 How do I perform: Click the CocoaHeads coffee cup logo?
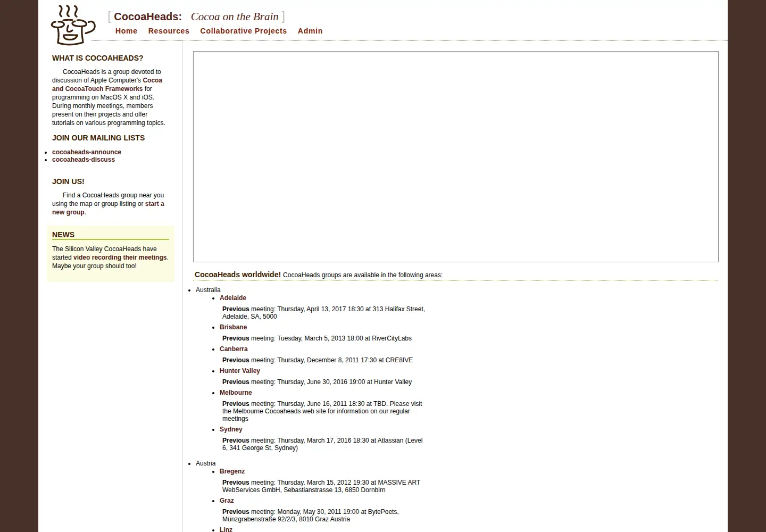click(x=73, y=25)
